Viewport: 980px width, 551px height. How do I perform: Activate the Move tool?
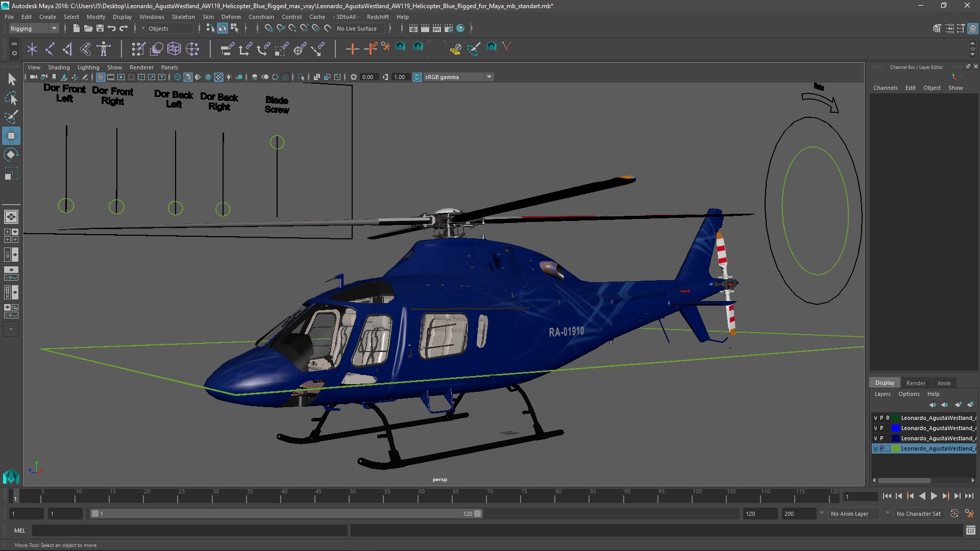[11, 136]
